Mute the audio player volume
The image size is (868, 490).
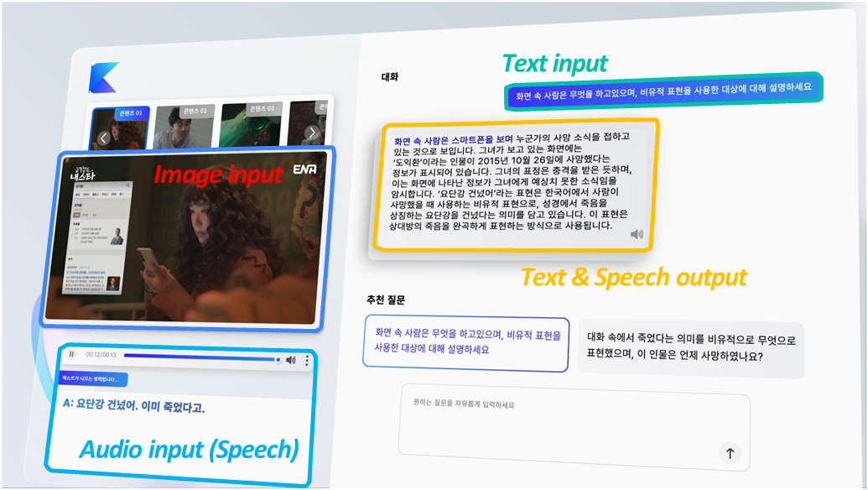click(x=291, y=361)
